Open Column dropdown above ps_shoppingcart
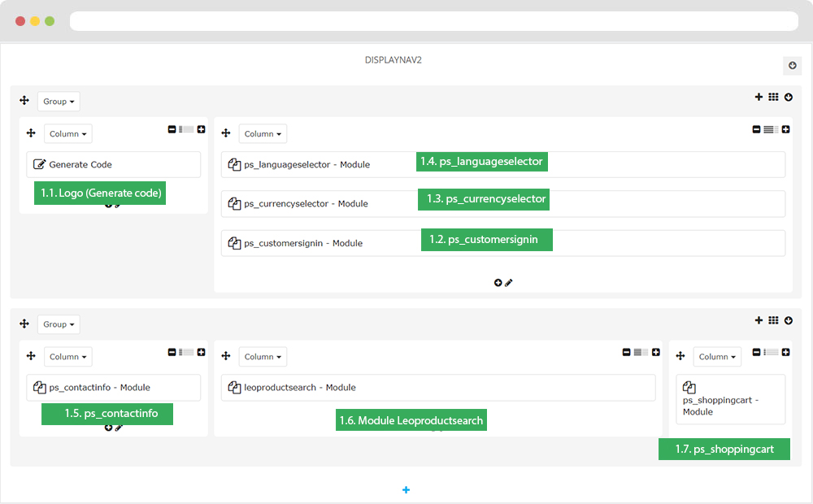The width and height of the screenshot is (813, 504). tap(717, 357)
